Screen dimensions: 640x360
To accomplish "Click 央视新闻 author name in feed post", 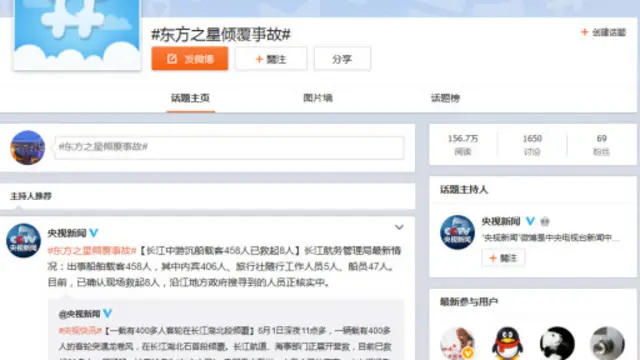I will click(x=67, y=233).
